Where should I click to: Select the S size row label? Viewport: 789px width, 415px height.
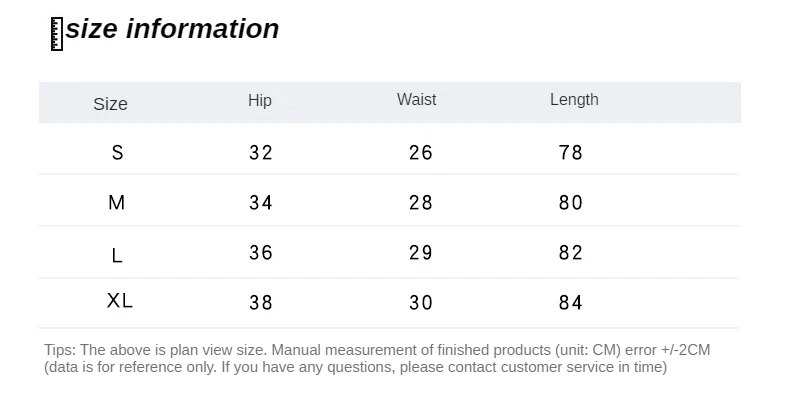point(118,153)
